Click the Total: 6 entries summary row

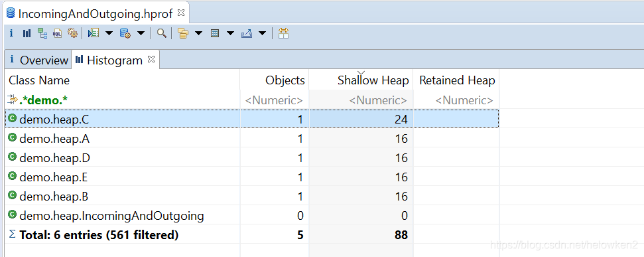coord(252,235)
